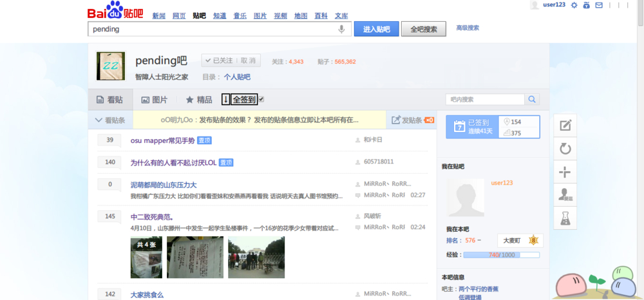Open the T-bean money bag icon
644x300 pixels.
587,5
